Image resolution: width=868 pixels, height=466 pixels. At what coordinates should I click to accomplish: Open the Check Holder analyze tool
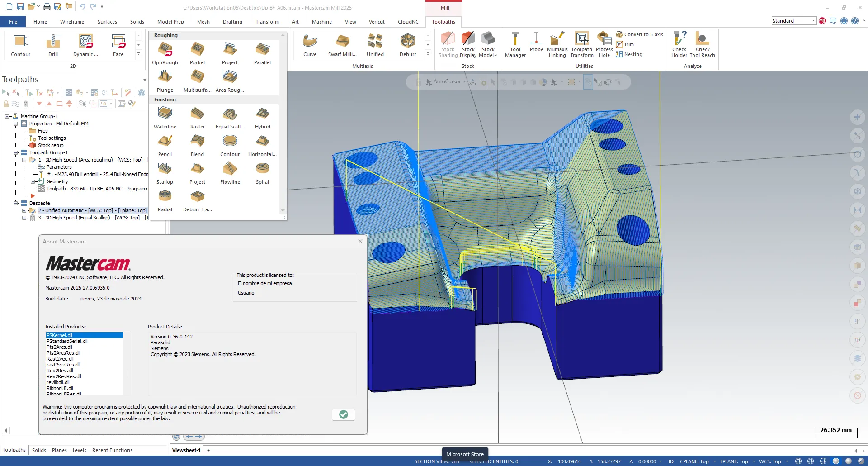coord(679,44)
